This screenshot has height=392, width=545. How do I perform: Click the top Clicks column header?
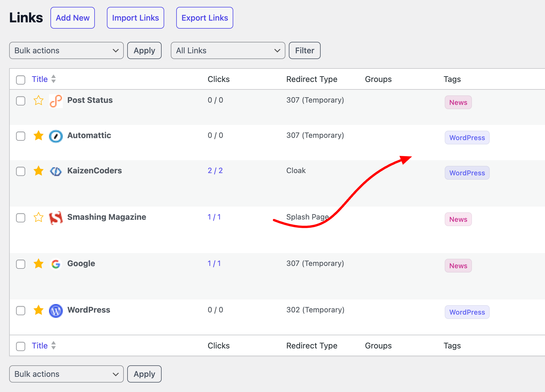[219, 79]
